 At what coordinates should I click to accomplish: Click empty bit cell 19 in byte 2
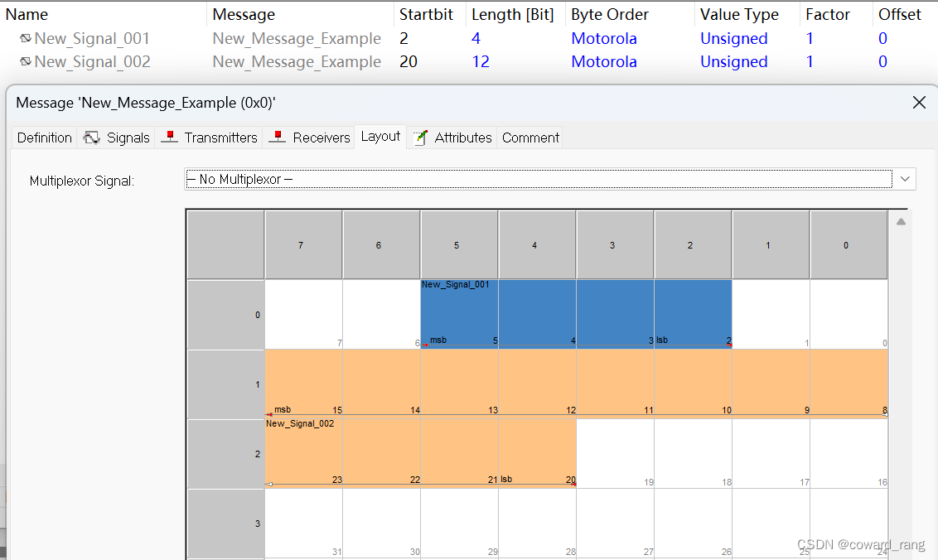615,453
